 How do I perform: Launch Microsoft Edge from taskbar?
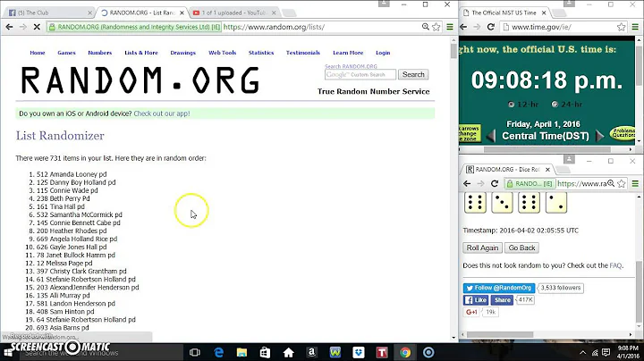(x=218, y=352)
